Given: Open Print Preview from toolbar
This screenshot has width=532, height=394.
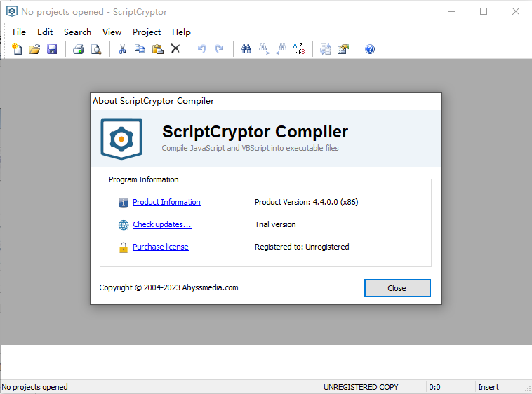Looking at the screenshot, I should 96,49.
